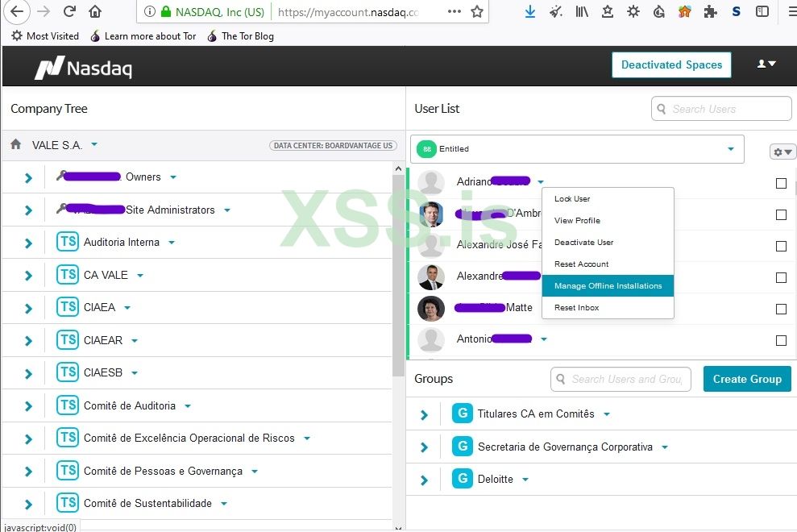Select Reset Inbox in the user menu

[x=575, y=307]
